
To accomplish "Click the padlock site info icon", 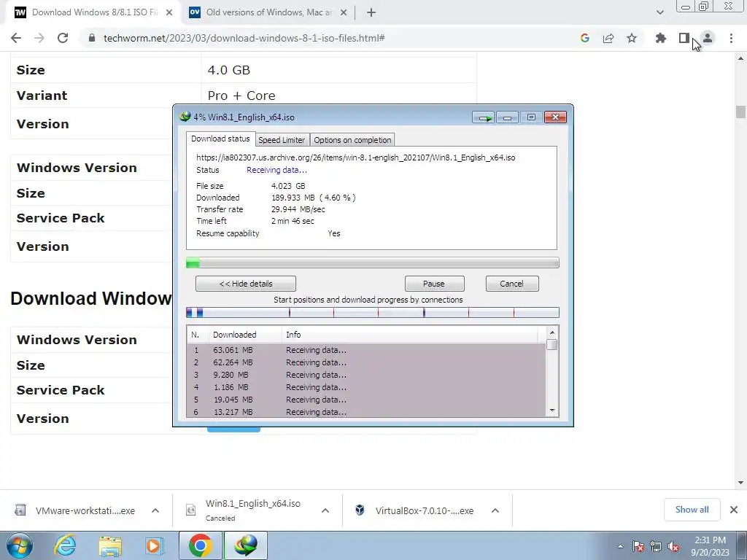I will pos(92,38).
